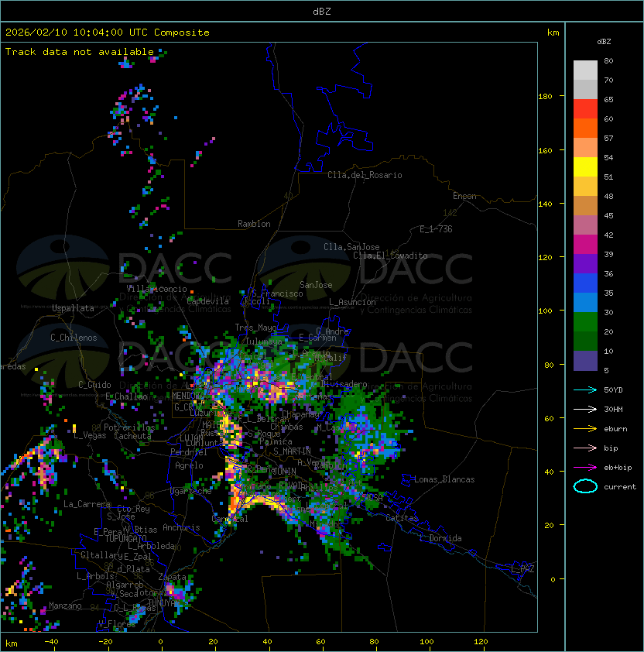Click the 'Potrerillos' place label

pyautogui.click(x=129, y=427)
